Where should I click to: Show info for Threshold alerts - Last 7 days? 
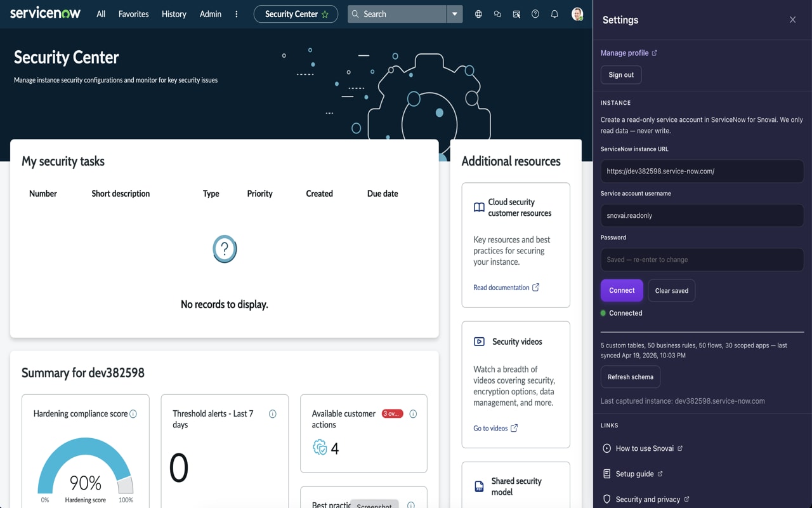[x=273, y=414]
